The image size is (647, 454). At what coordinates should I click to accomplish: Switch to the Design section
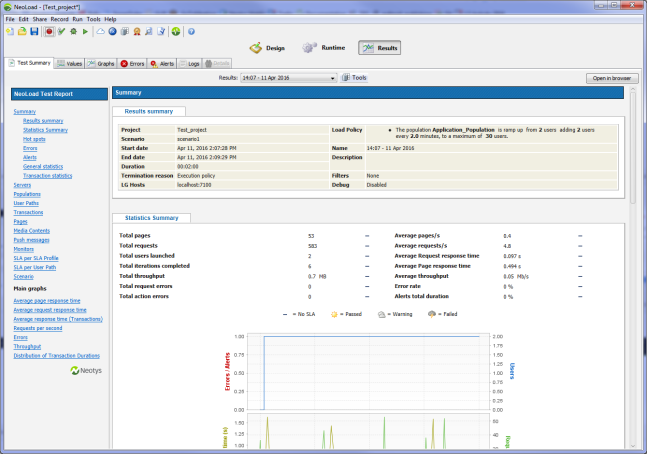[268, 48]
